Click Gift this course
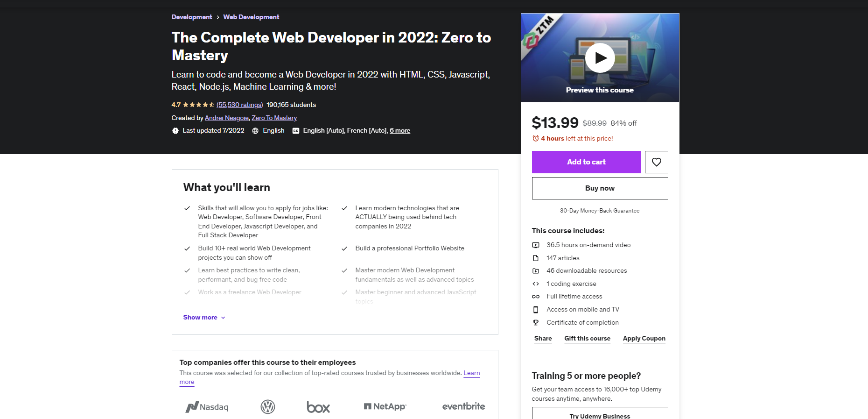 [x=587, y=339]
